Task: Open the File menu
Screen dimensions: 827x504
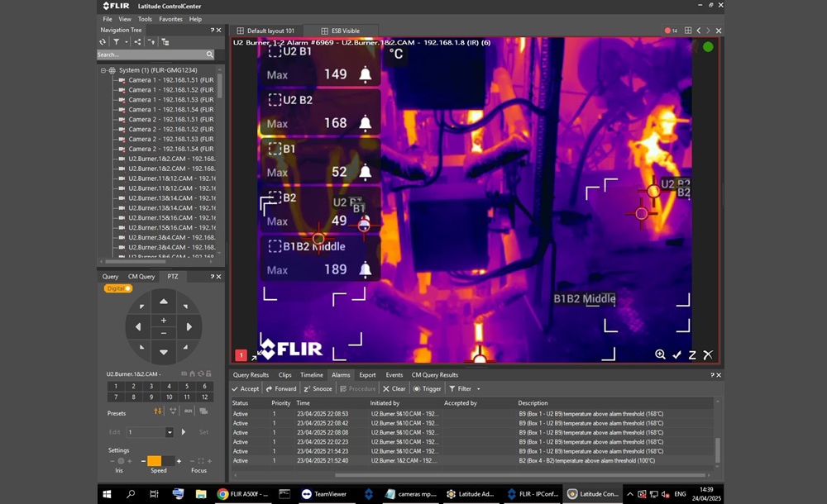Action: (x=108, y=19)
